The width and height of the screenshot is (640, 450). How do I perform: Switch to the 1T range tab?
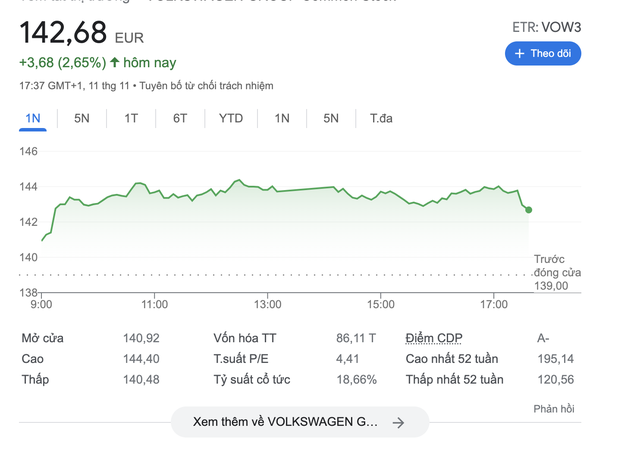pyautogui.click(x=131, y=118)
